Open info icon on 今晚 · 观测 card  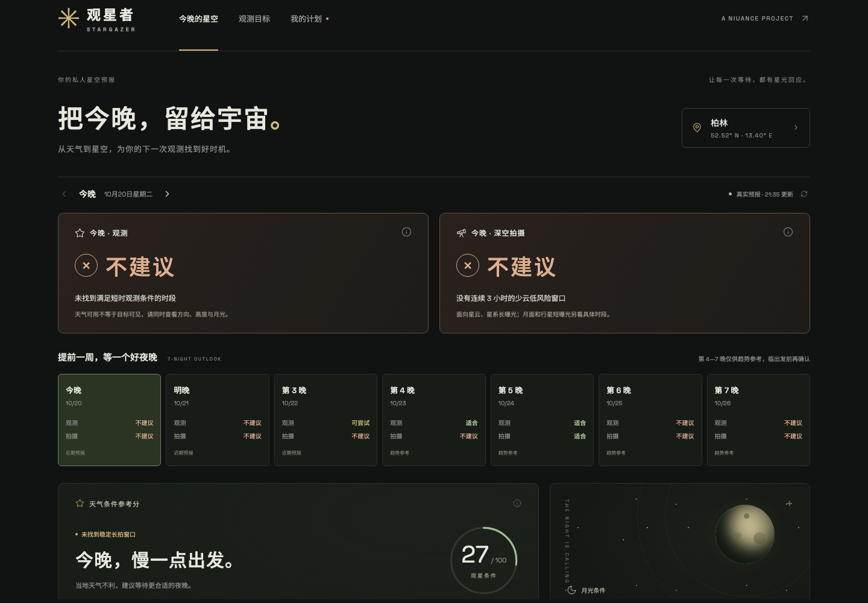tap(407, 232)
